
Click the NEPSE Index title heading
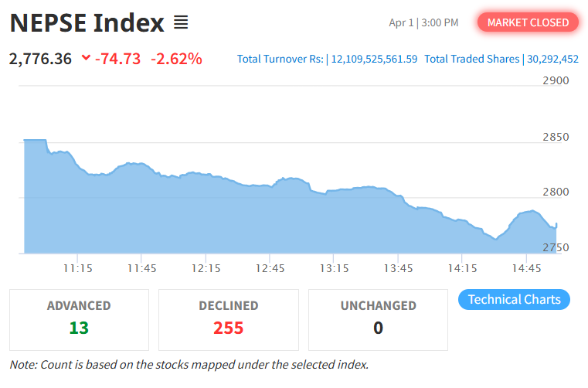tap(87, 22)
